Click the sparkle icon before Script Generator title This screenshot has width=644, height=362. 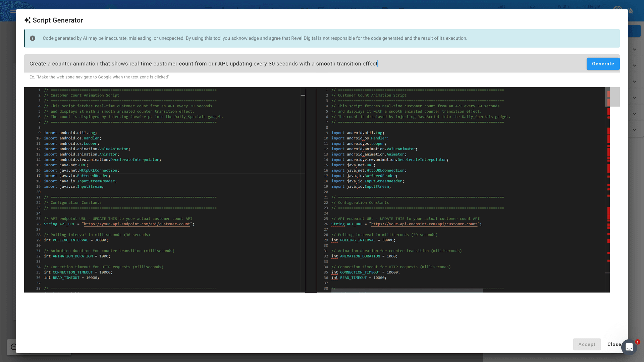[x=28, y=20]
